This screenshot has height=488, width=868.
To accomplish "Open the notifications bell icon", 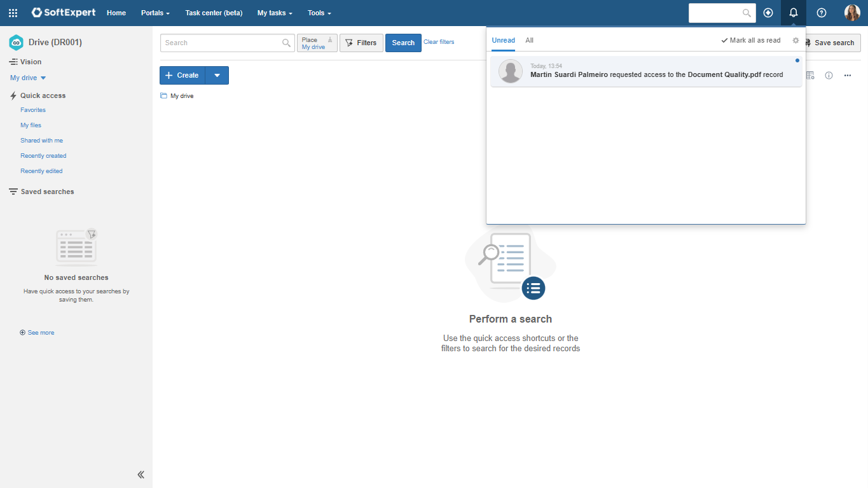I will (793, 13).
